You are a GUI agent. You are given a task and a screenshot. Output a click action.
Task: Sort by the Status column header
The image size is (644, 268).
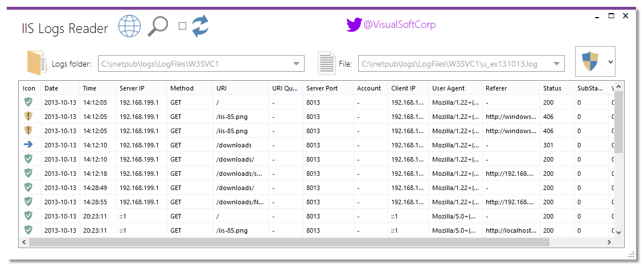click(552, 88)
